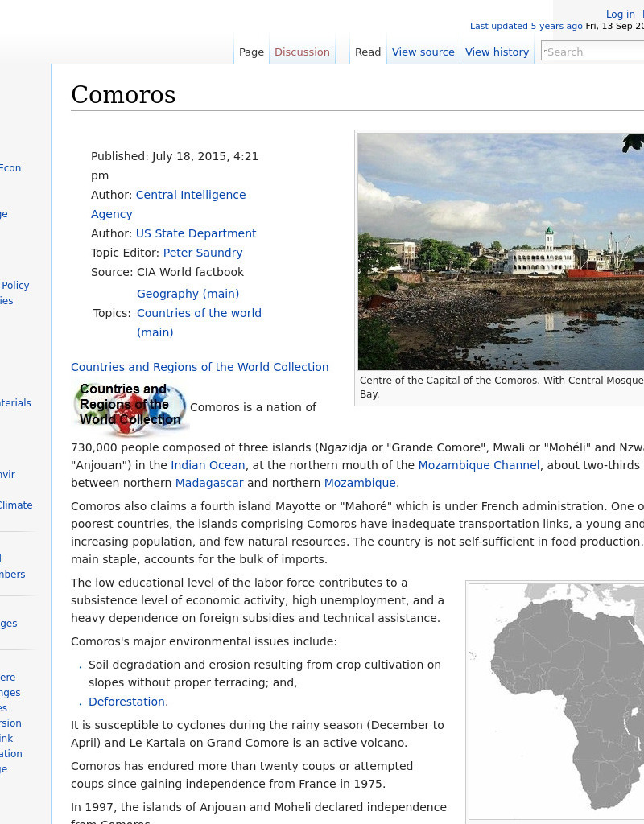Open the View history tab
Screen dimensions: 644x824
497,51
